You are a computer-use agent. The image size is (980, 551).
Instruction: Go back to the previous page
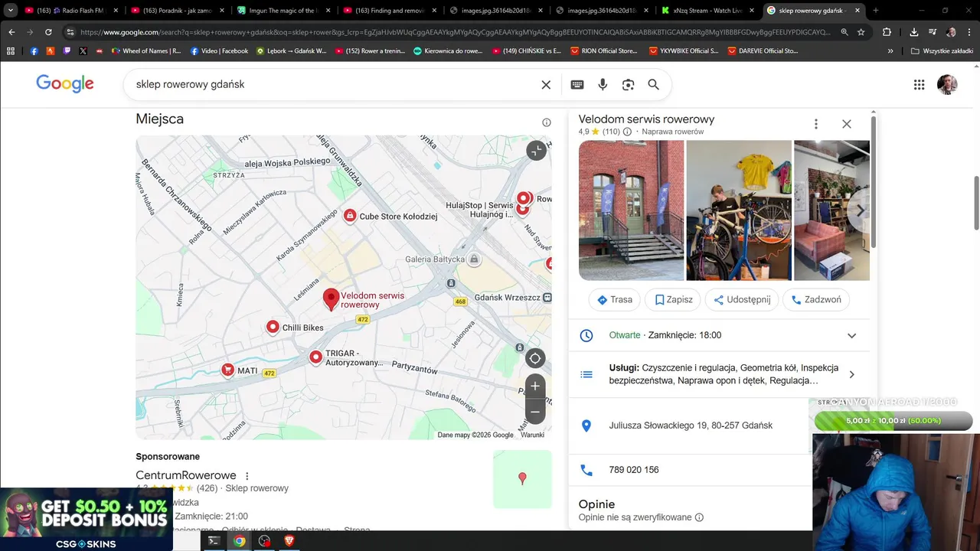click(x=11, y=32)
